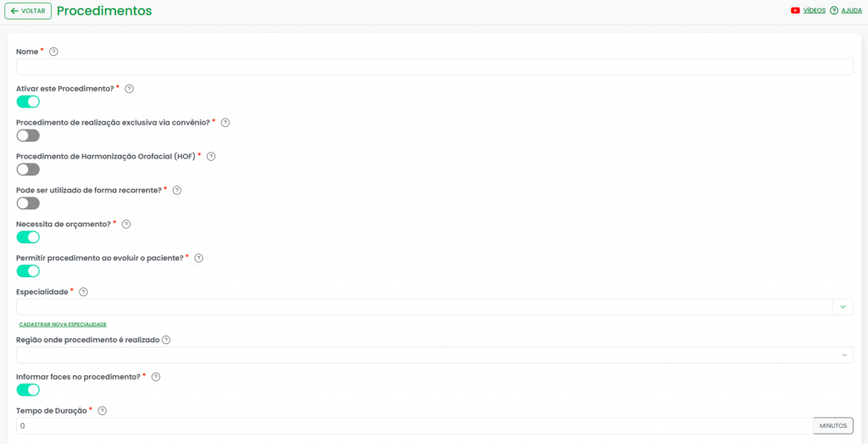Enable exclusive via convênio toggle
The width and height of the screenshot is (868, 444).
pos(28,136)
